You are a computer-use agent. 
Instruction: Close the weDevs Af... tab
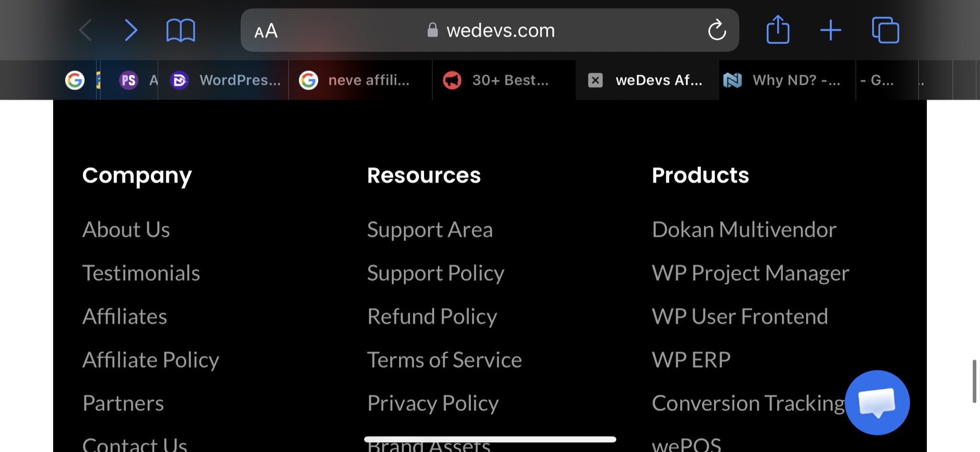coord(595,80)
